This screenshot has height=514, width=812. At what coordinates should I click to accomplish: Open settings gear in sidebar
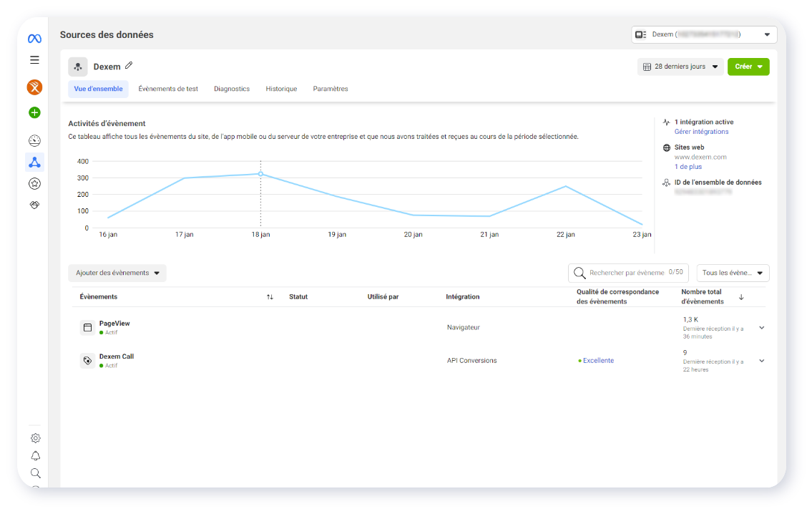click(35, 438)
